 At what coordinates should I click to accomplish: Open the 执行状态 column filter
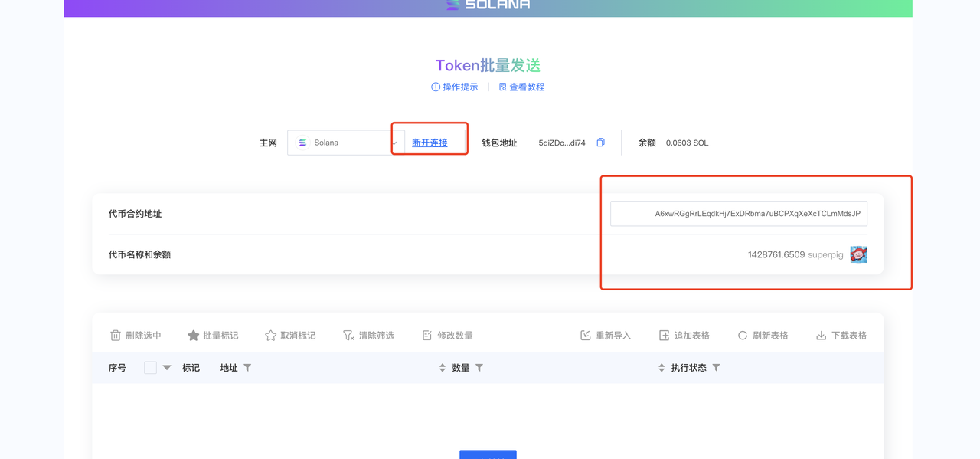click(716, 368)
